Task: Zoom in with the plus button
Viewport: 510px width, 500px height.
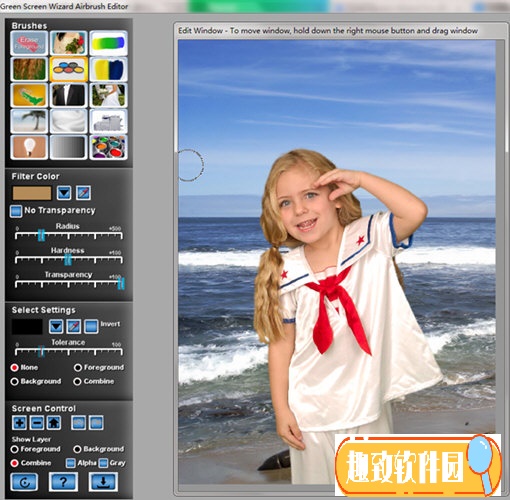Action: [19, 423]
